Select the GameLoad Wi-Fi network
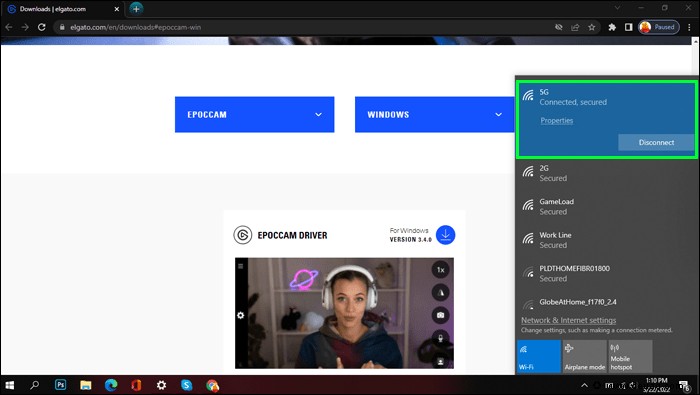Image resolution: width=700 pixels, height=395 pixels. (607, 206)
